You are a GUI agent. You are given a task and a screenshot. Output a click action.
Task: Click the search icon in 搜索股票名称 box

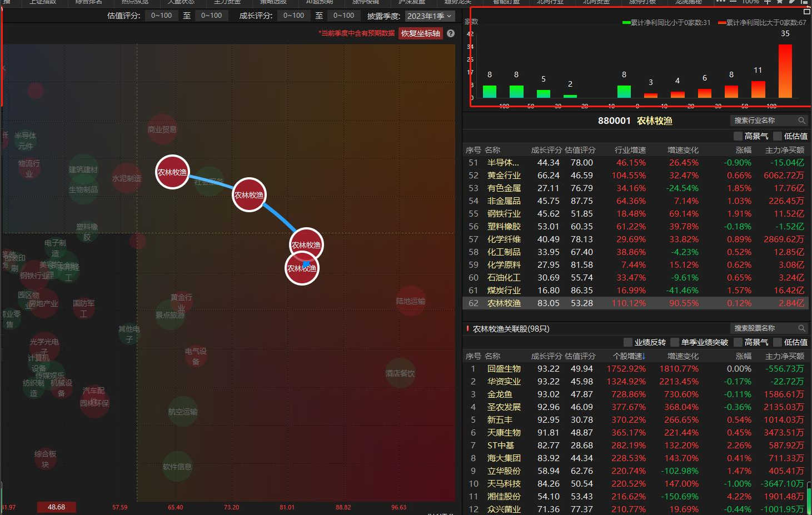[801, 328]
